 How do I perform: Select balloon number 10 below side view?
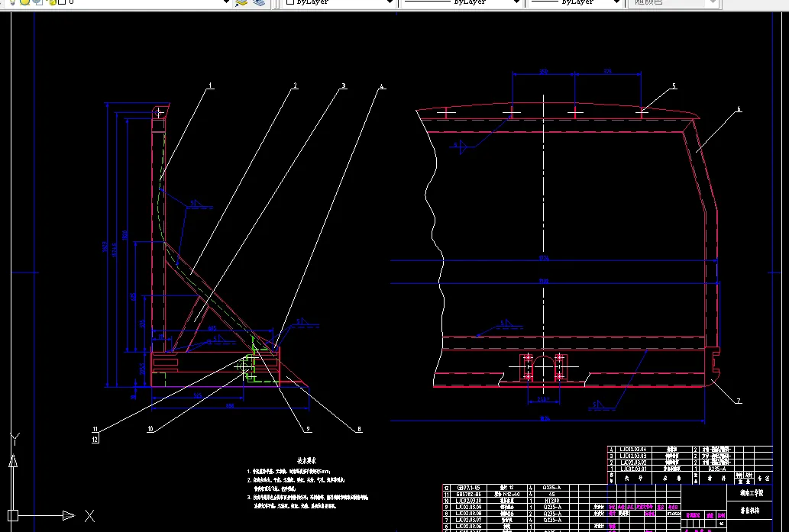click(150, 429)
